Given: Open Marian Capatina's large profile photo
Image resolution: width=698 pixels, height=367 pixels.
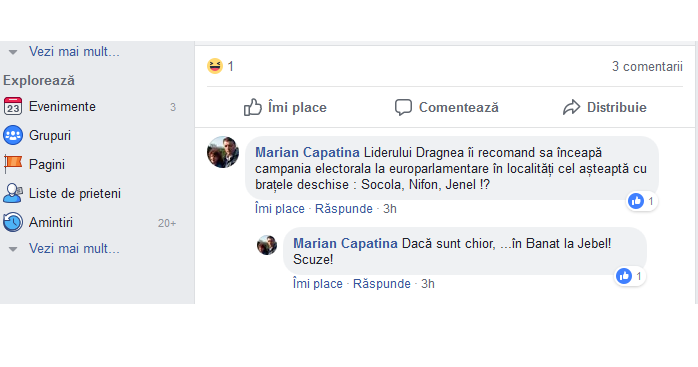Looking at the screenshot, I should 223,152.
